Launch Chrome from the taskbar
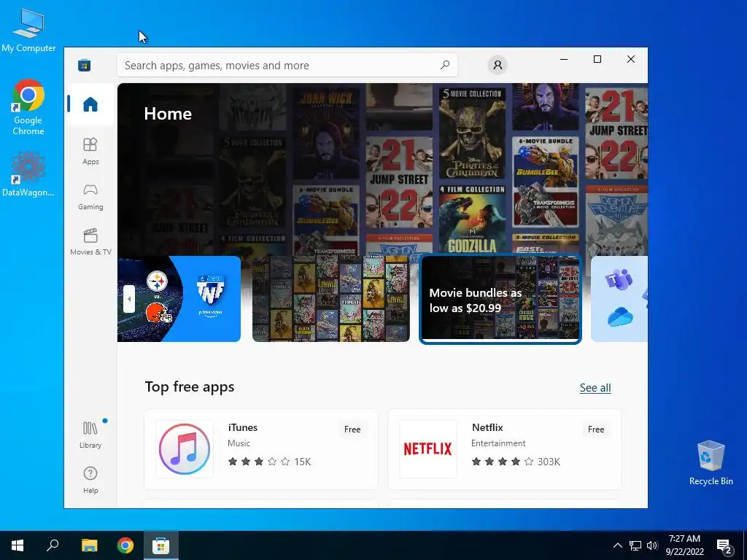 (125, 545)
